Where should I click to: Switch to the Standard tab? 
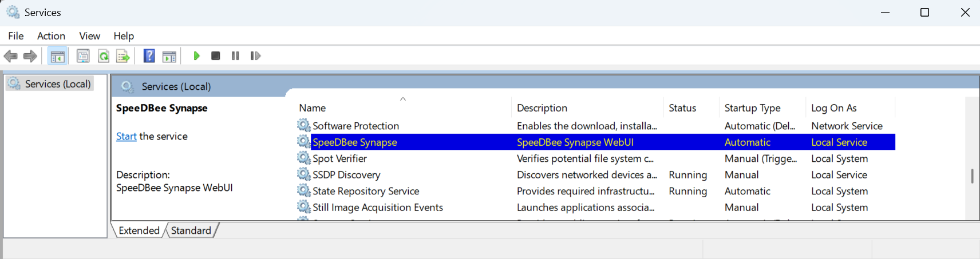pos(191,230)
